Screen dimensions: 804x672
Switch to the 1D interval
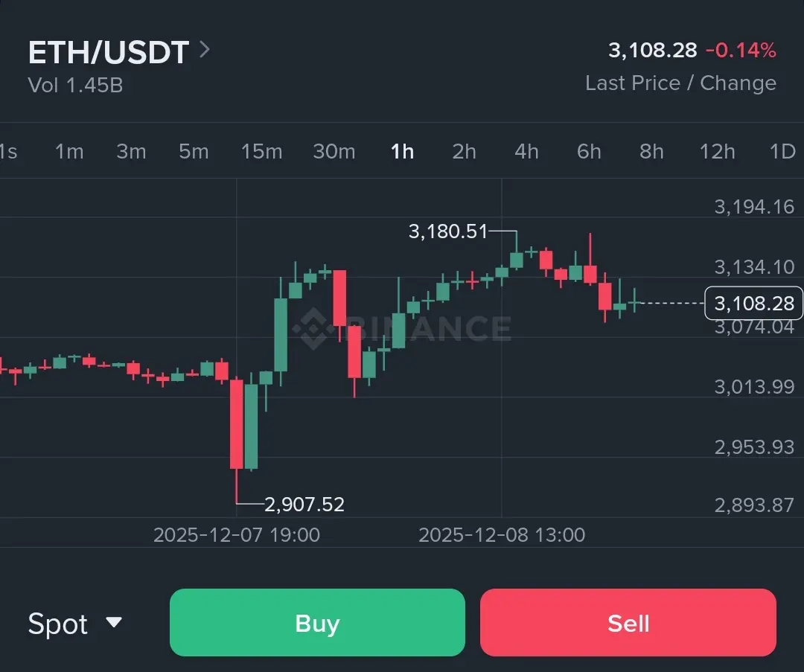pyautogui.click(x=782, y=152)
